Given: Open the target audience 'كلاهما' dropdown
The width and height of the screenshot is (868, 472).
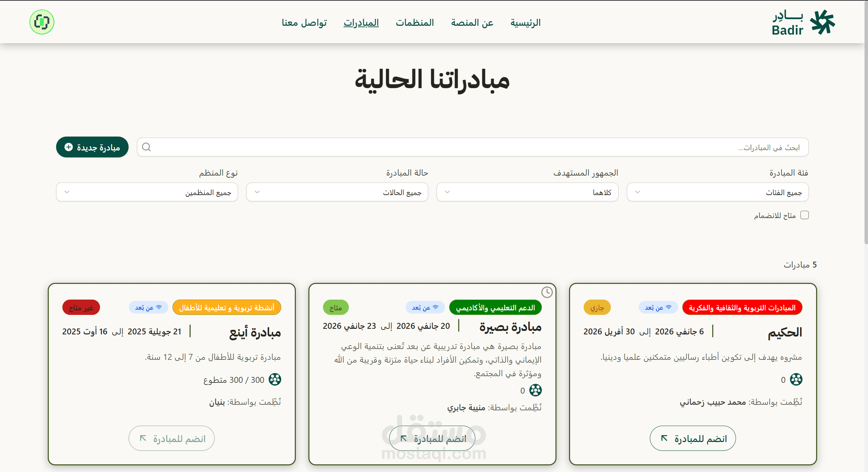Looking at the screenshot, I should point(527,192).
